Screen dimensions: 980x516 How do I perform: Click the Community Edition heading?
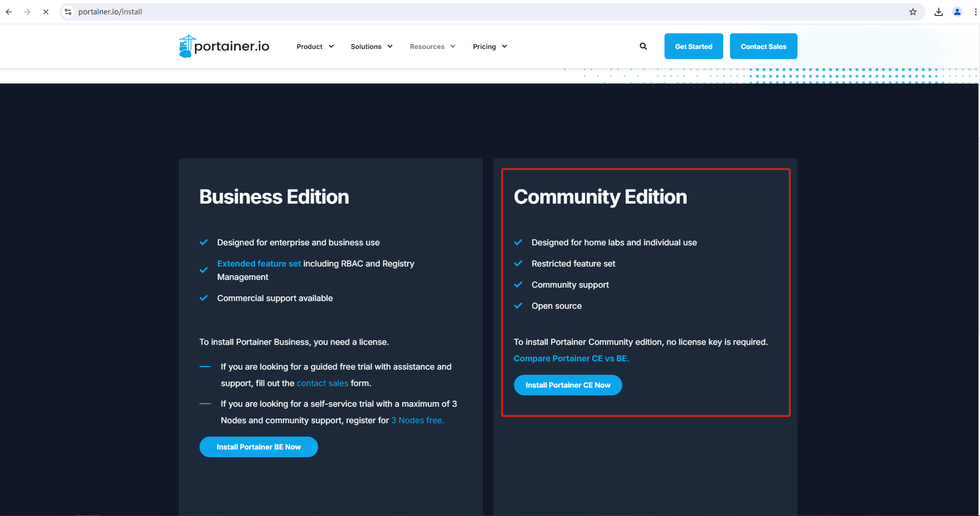601,197
